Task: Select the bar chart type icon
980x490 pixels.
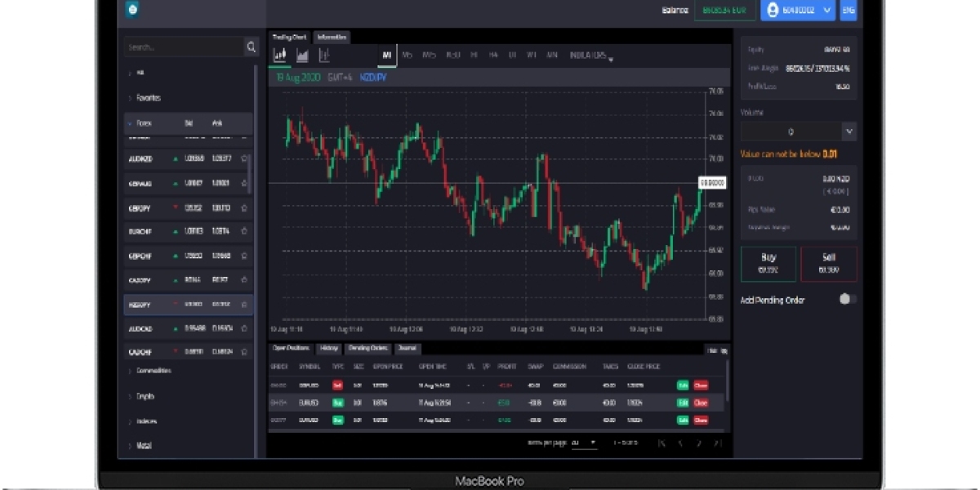Action: pos(324,56)
